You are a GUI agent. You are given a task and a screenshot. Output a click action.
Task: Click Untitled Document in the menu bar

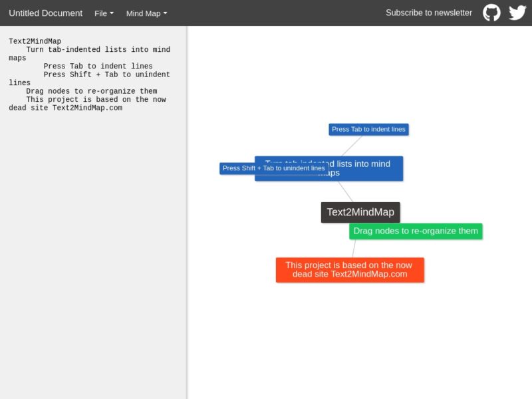click(45, 13)
